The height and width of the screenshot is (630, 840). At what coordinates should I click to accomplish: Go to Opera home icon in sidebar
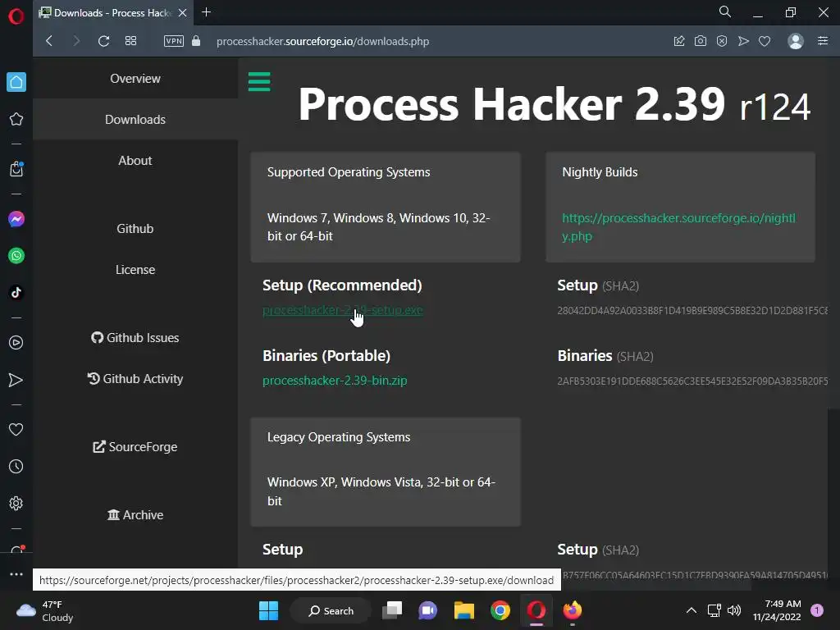click(x=16, y=82)
